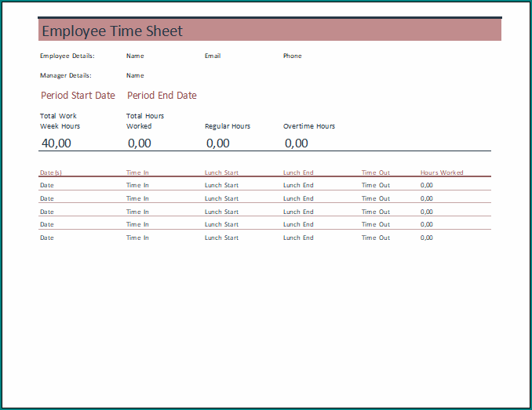Click the red 'Lunch Start' column header
Viewport: 532px width, 410px height.
(221, 172)
